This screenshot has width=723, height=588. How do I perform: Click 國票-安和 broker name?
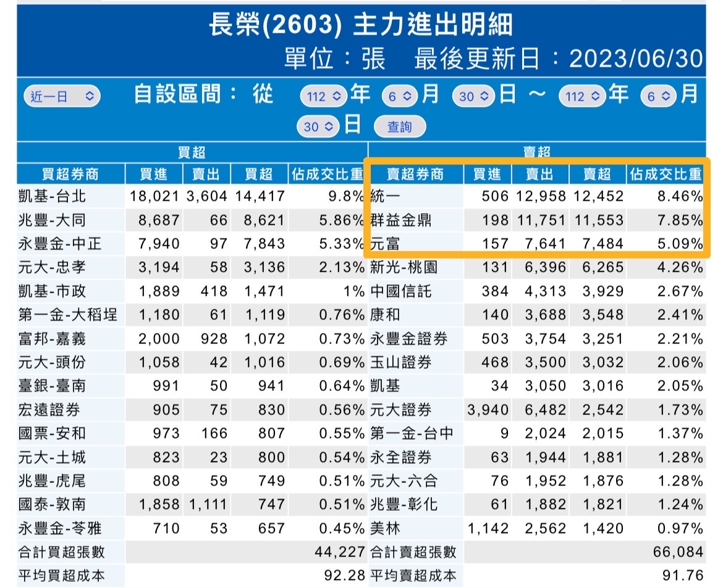[52, 433]
